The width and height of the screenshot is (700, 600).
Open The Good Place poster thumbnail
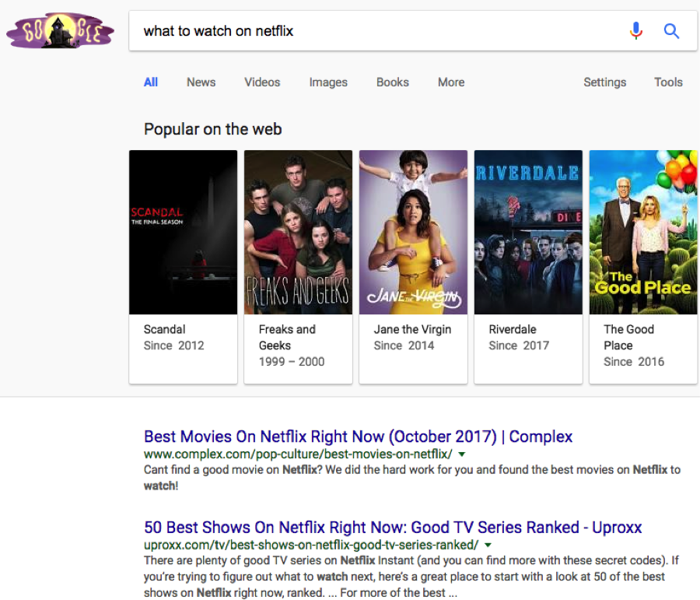(643, 233)
